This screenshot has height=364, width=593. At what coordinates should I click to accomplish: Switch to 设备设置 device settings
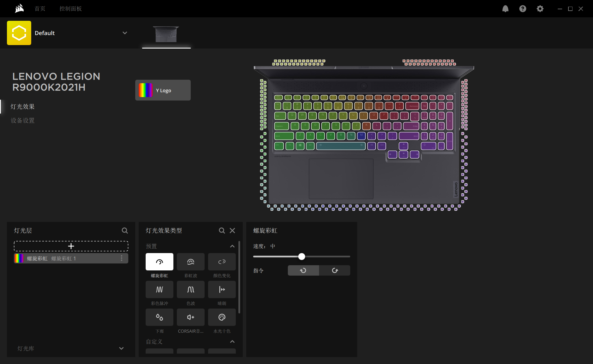(23, 120)
